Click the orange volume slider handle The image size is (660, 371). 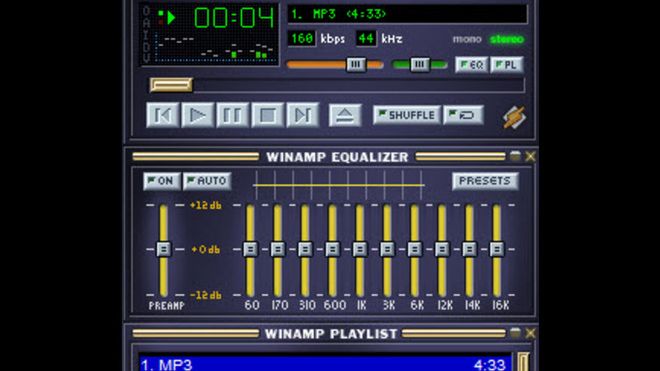click(x=356, y=64)
